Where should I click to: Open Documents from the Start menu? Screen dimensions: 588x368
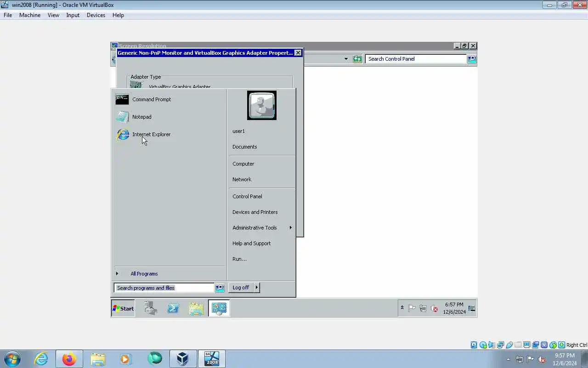tap(244, 147)
